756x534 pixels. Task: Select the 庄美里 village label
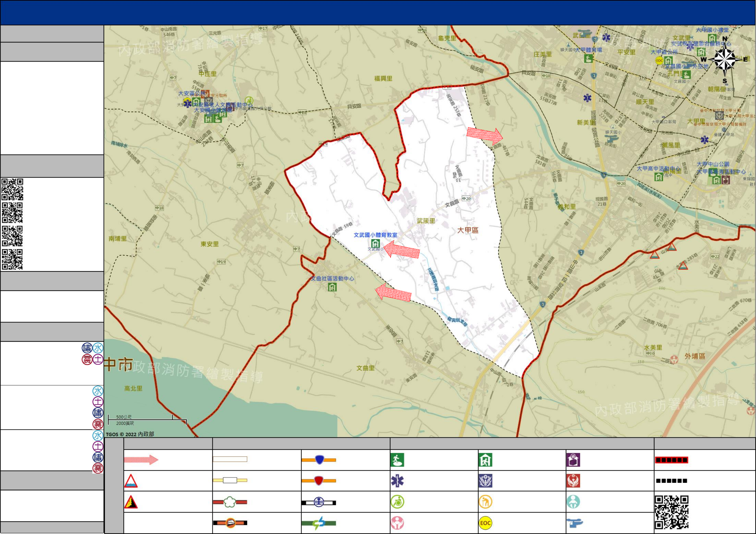pyautogui.click(x=543, y=54)
